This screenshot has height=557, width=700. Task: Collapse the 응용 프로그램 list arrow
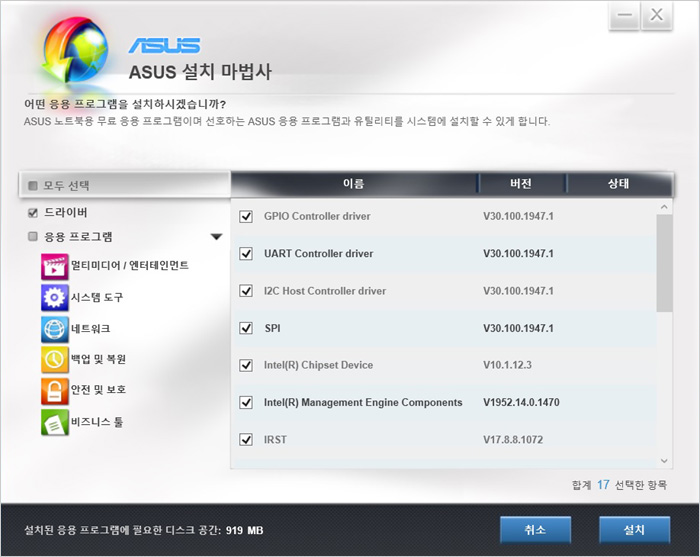[x=216, y=238]
